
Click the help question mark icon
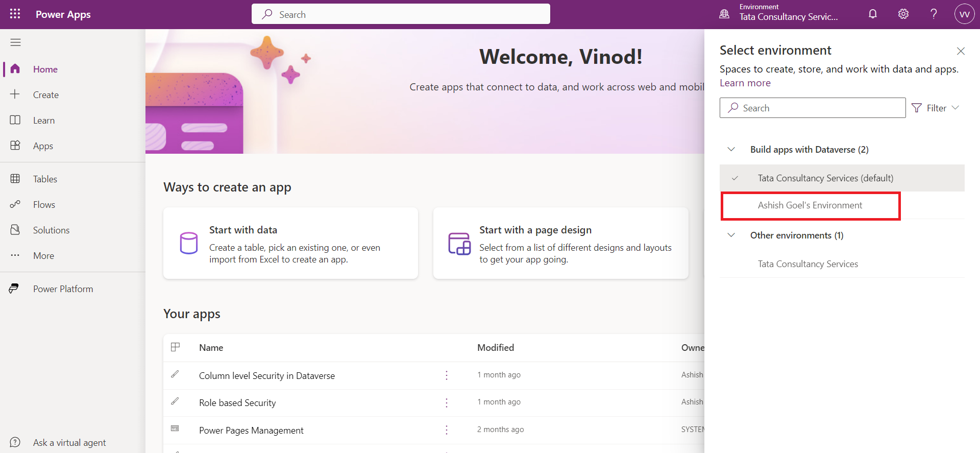pyautogui.click(x=934, y=14)
